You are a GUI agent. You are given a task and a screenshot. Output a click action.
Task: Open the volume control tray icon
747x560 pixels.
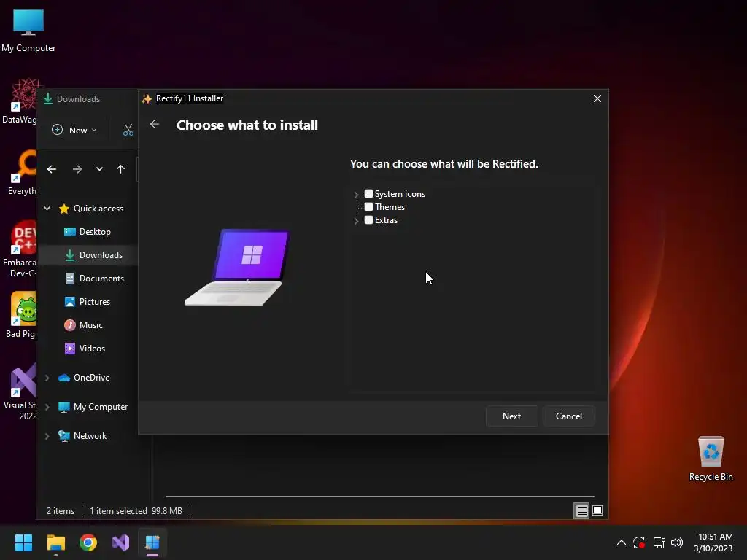[677, 542]
